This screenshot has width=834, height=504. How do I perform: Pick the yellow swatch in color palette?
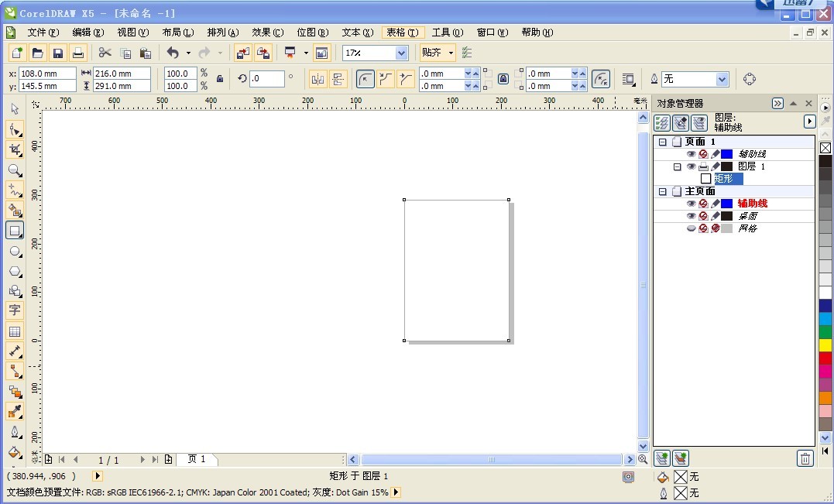coord(825,345)
